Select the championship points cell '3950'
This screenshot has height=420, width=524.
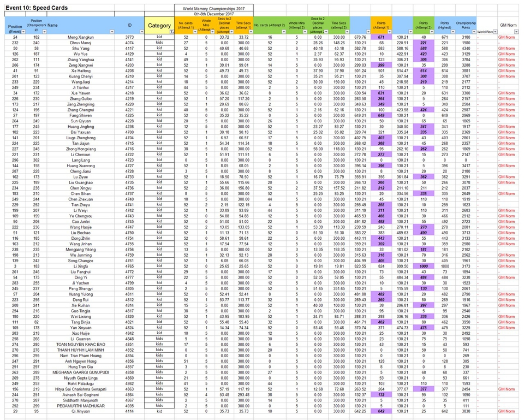click(x=466, y=322)
